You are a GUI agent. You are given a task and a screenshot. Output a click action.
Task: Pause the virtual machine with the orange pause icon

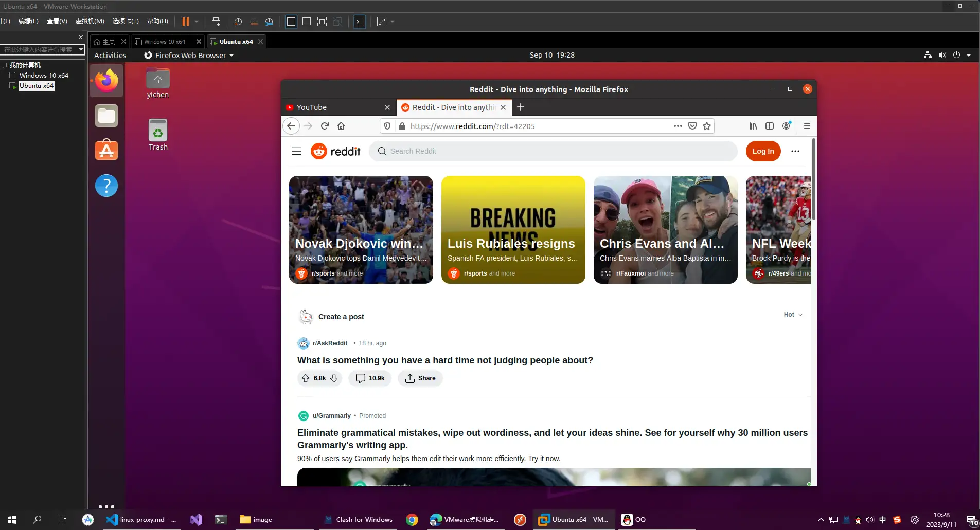185,22
